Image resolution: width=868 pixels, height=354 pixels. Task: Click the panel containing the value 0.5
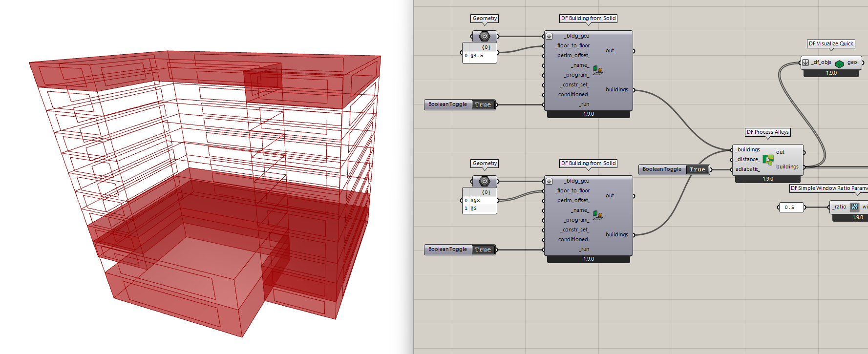coord(790,208)
